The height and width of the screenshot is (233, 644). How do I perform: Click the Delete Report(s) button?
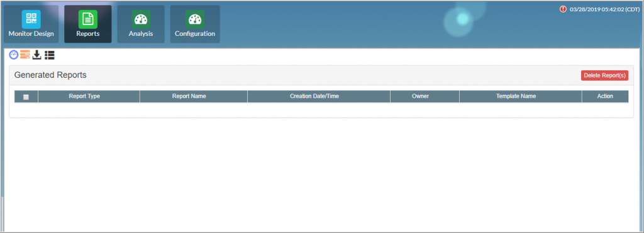coord(604,75)
